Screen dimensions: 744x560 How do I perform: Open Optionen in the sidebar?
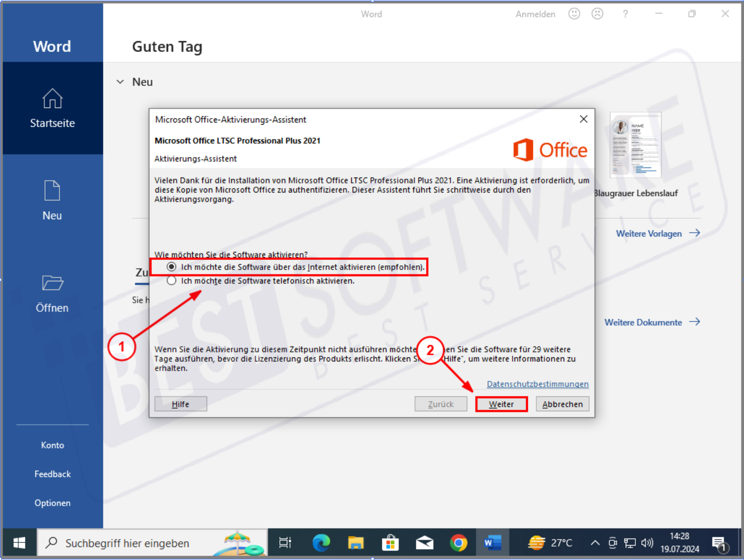pyautogui.click(x=52, y=503)
